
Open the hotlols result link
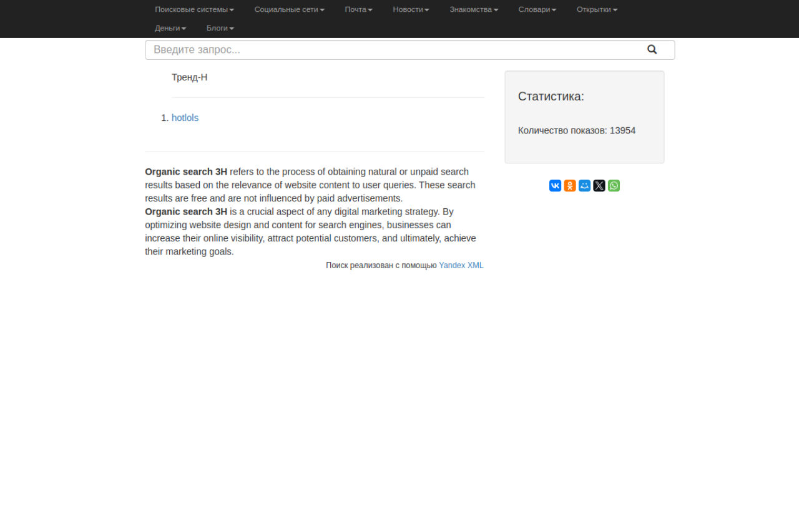(x=185, y=118)
